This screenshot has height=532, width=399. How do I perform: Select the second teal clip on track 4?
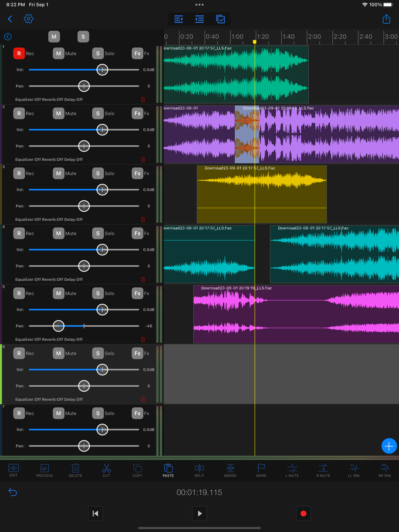pos(335,254)
